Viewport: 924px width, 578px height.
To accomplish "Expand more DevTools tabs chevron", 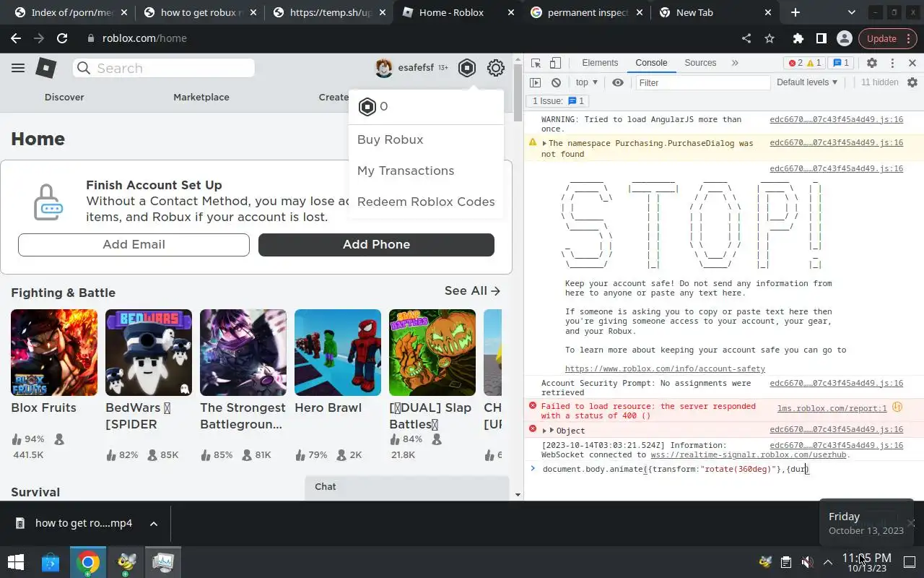I will click(735, 63).
